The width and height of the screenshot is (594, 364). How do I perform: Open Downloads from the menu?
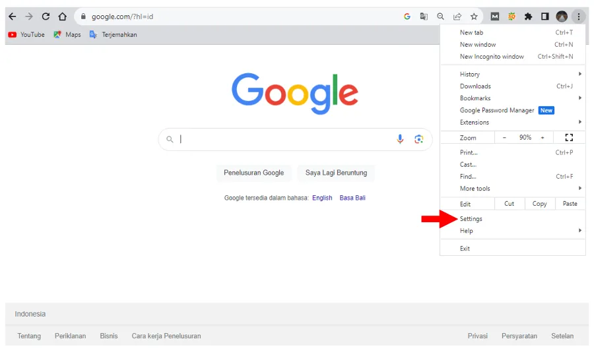pyautogui.click(x=513, y=86)
